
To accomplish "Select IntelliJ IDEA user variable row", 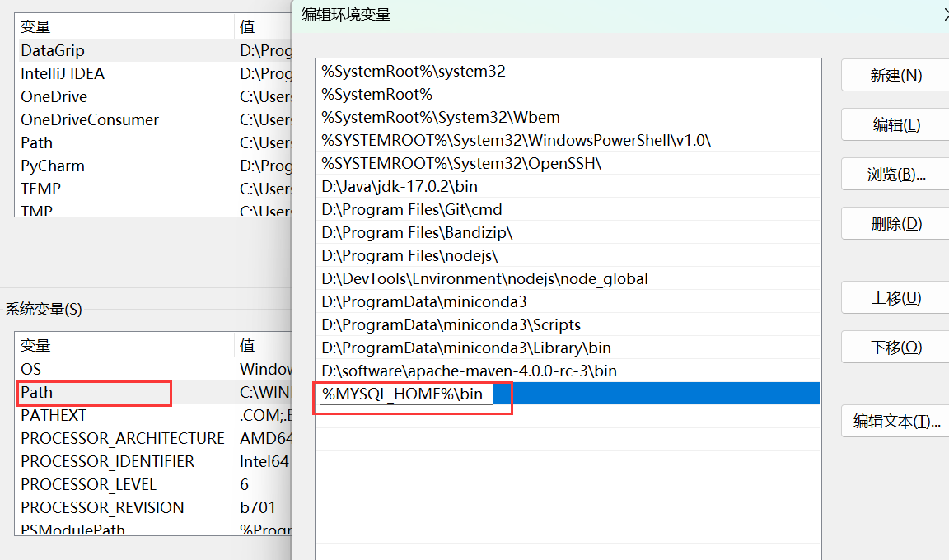I will click(x=155, y=74).
